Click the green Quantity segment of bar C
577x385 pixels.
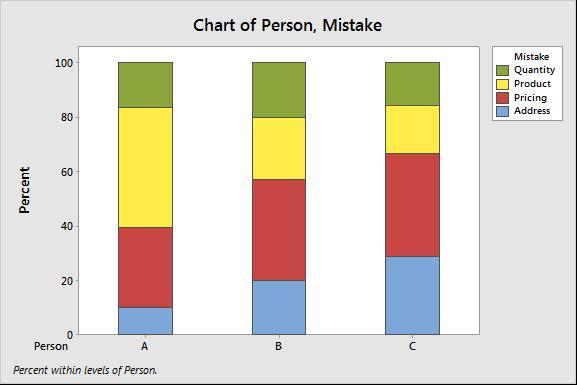pos(413,84)
